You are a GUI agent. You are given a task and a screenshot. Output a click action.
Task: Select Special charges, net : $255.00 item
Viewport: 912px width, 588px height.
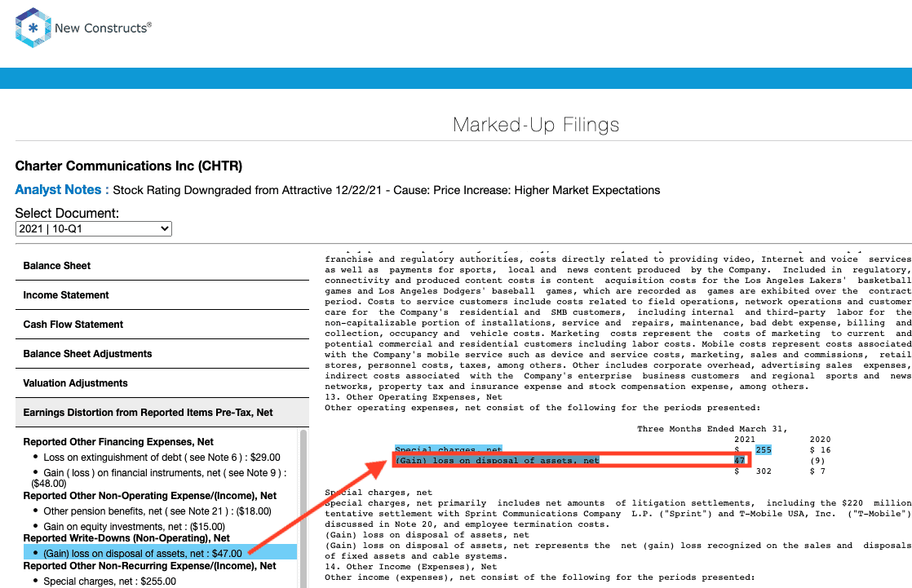coord(109,581)
